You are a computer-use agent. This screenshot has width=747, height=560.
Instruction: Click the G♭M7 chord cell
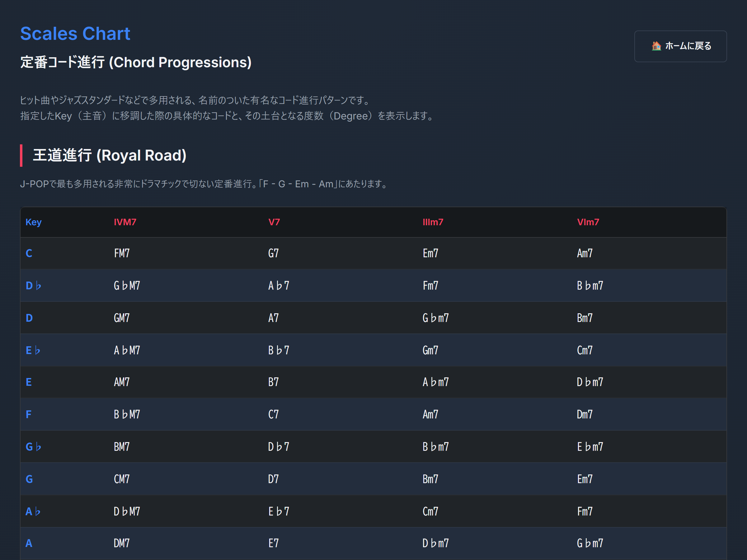click(x=127, y=286)
